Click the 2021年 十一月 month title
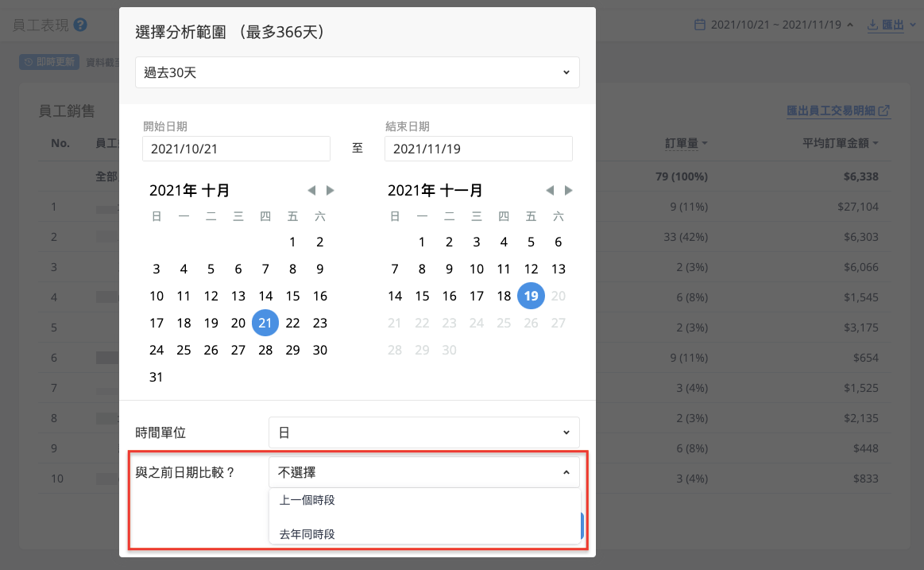The image size is (924, 570). (x=435, y=190)
